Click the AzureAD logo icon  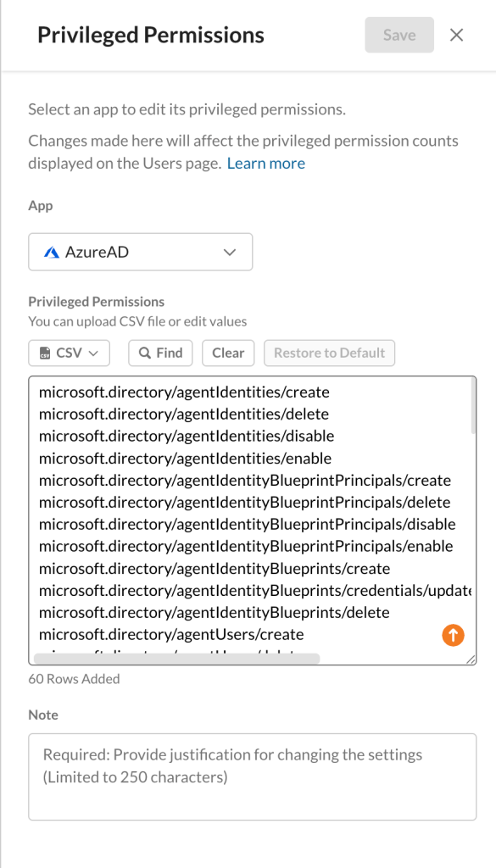pyautogui.click(x=52, y=253)
